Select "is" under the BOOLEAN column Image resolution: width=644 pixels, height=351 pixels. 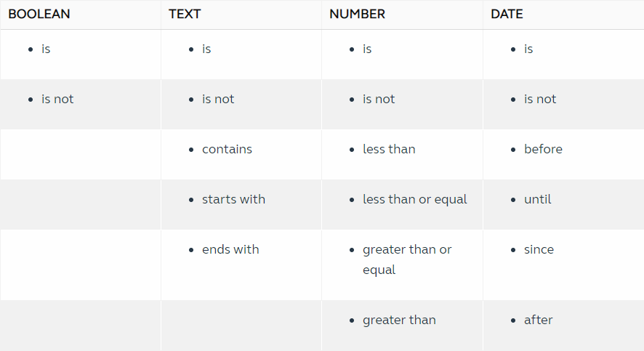coord(46,49)
